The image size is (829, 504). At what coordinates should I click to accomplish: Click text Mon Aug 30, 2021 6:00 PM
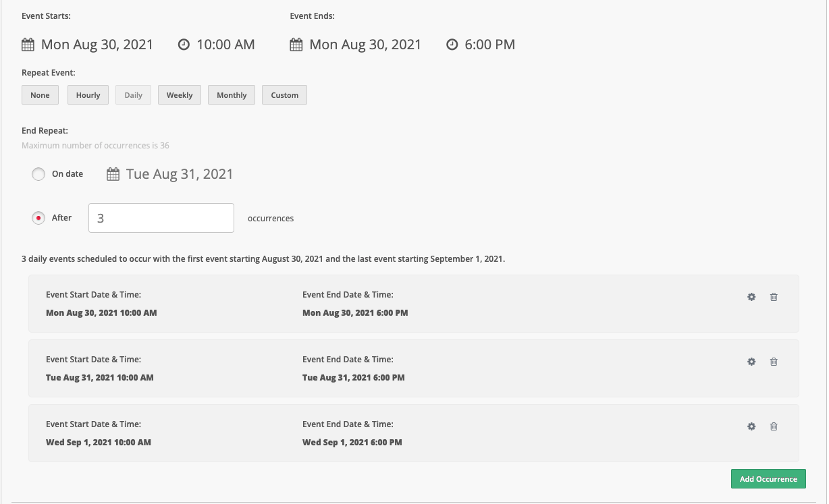(x=355, y=313)
